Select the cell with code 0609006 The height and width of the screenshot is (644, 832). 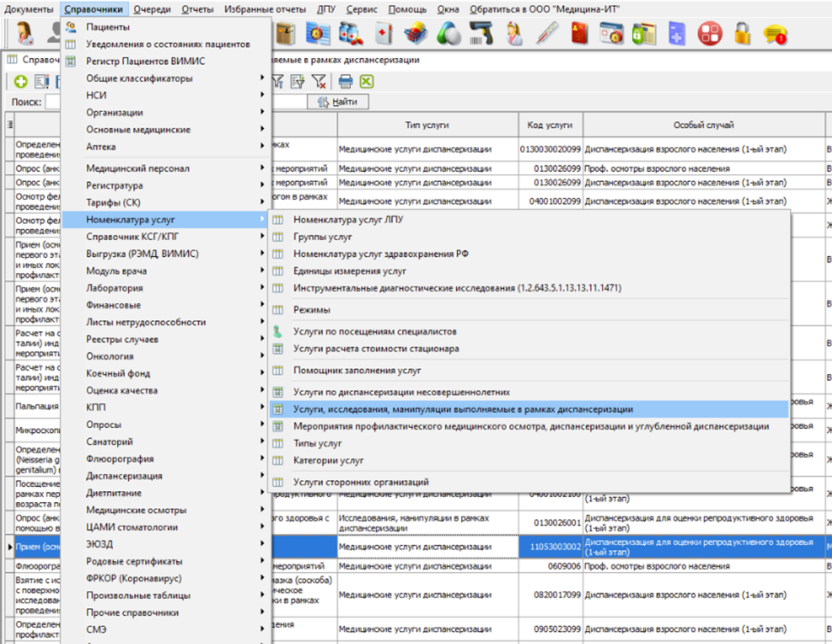pyautogui.click(x=550, y=566)
